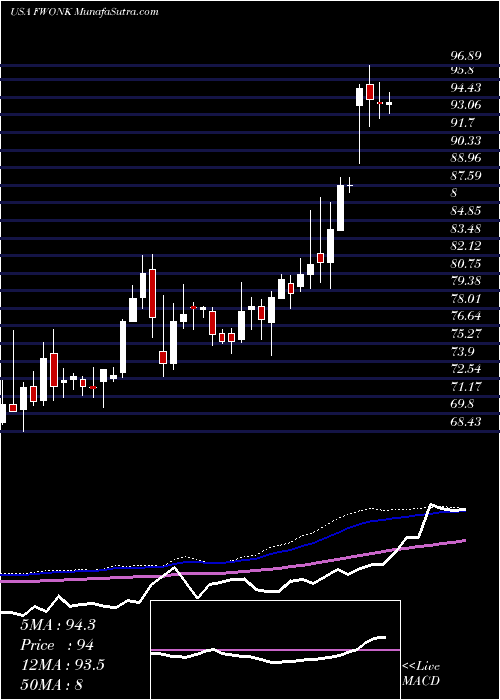Select the 91.7 price axis label

[462, 123]
